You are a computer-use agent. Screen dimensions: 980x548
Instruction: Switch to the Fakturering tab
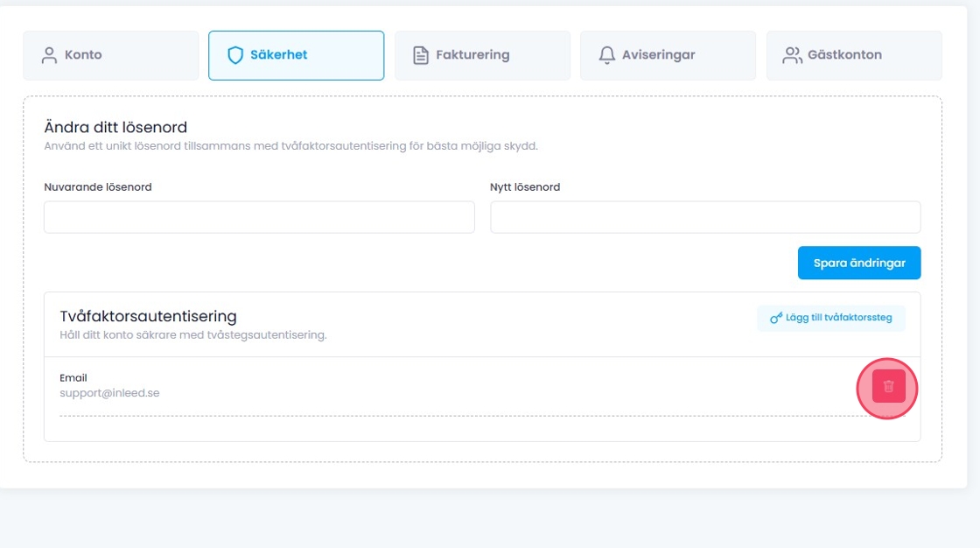point(482,55)
